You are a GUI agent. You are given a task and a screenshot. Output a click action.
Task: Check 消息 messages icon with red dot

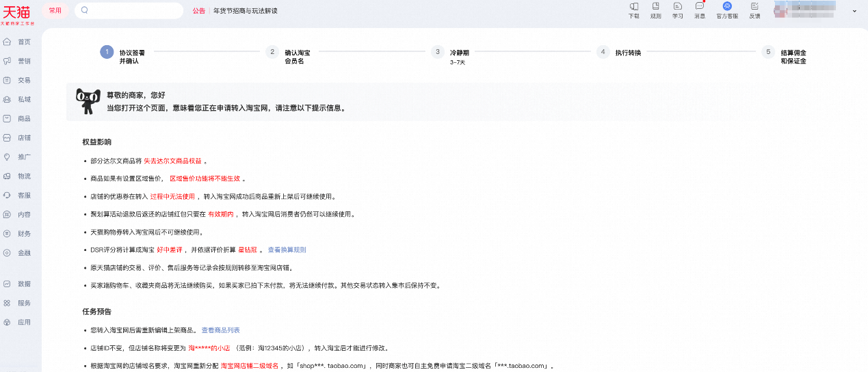(700, 6)
